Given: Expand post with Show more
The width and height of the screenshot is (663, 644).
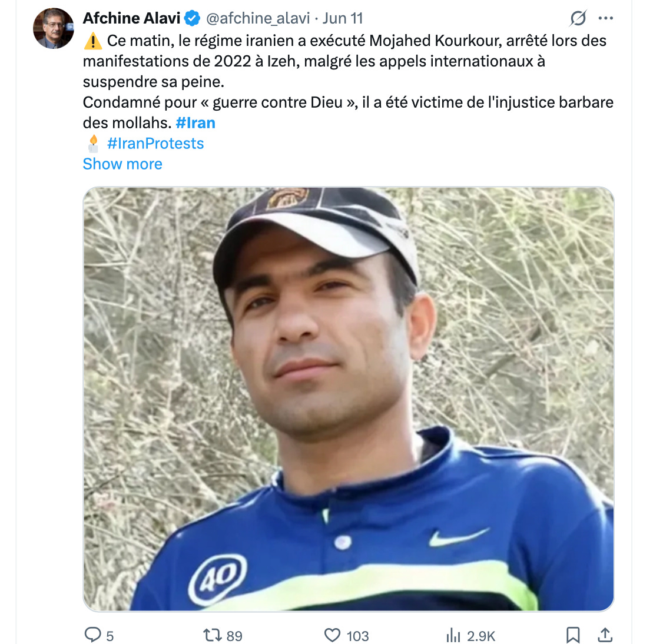Looking at the screenshot, I should [x=122, y=164].
